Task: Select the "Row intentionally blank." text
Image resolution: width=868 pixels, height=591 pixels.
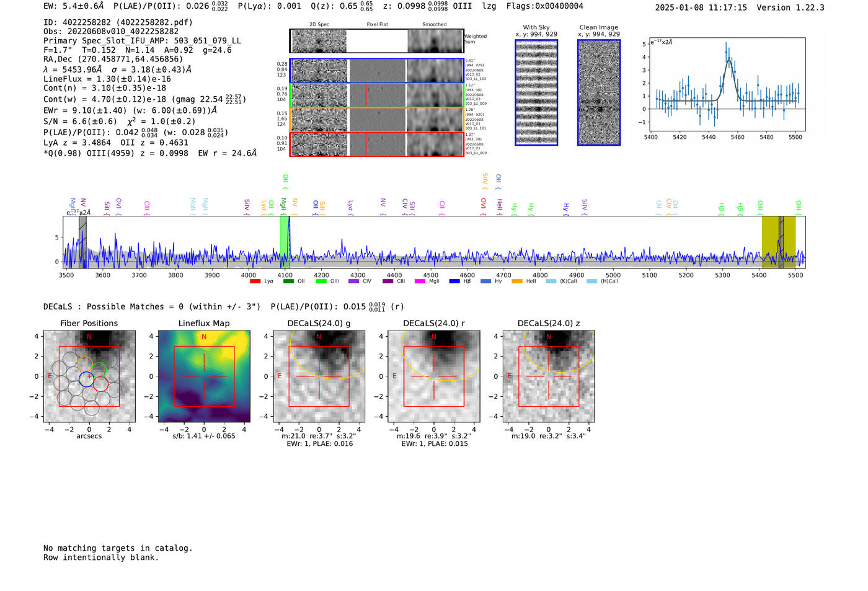Action: coord(101,558)
